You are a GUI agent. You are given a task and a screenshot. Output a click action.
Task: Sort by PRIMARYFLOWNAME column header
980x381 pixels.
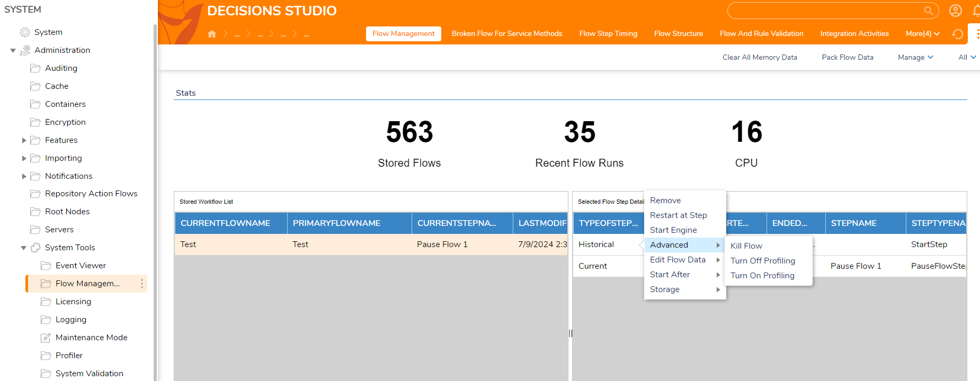[x=350, y=223]
